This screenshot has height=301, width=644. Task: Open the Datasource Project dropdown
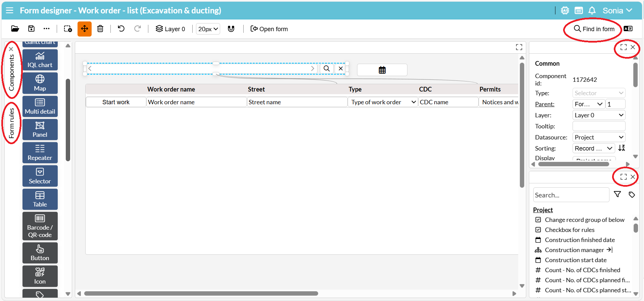(599, 137)
